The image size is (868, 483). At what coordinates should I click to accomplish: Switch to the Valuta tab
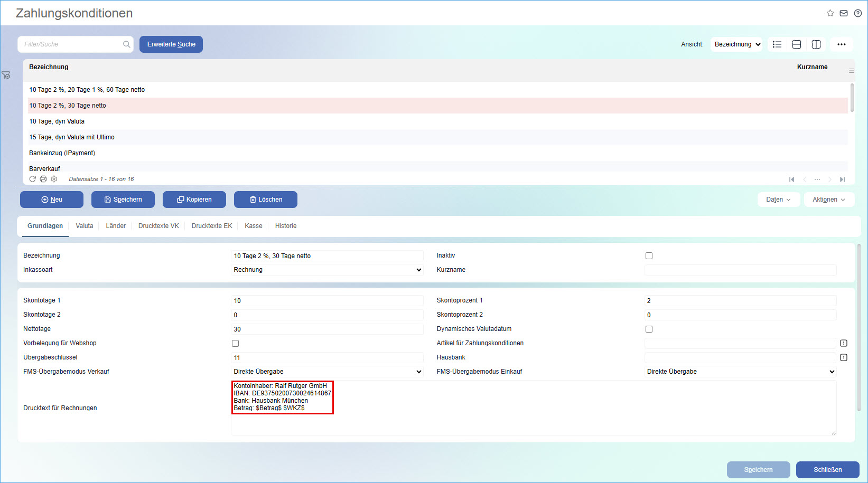[x=84, y=226]
